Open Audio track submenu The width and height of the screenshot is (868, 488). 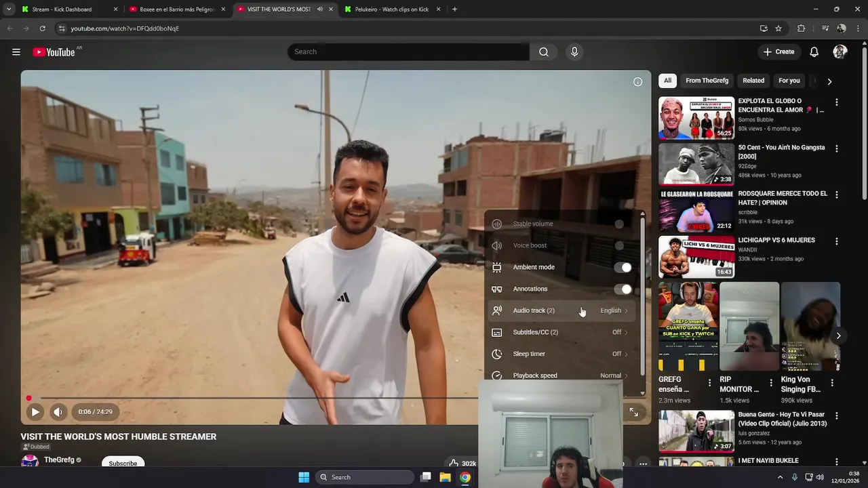click(562, 310)
